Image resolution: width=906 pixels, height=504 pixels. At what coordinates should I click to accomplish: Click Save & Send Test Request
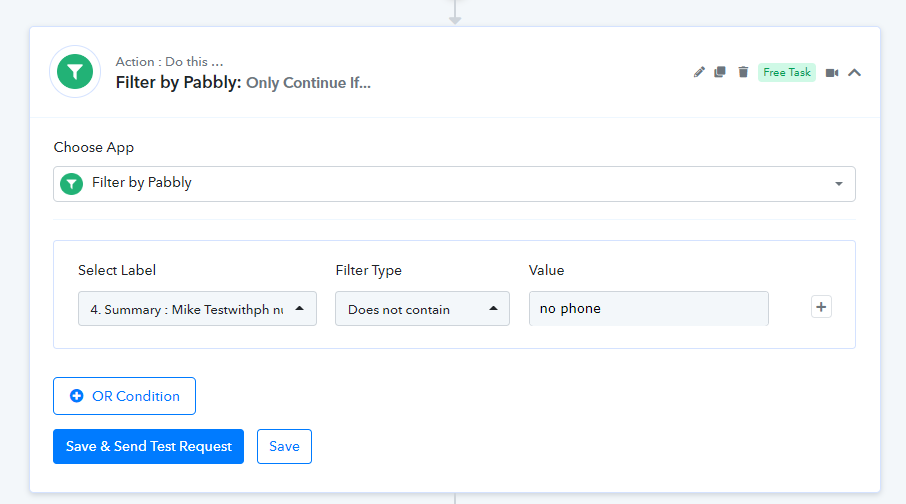[148, 446]
